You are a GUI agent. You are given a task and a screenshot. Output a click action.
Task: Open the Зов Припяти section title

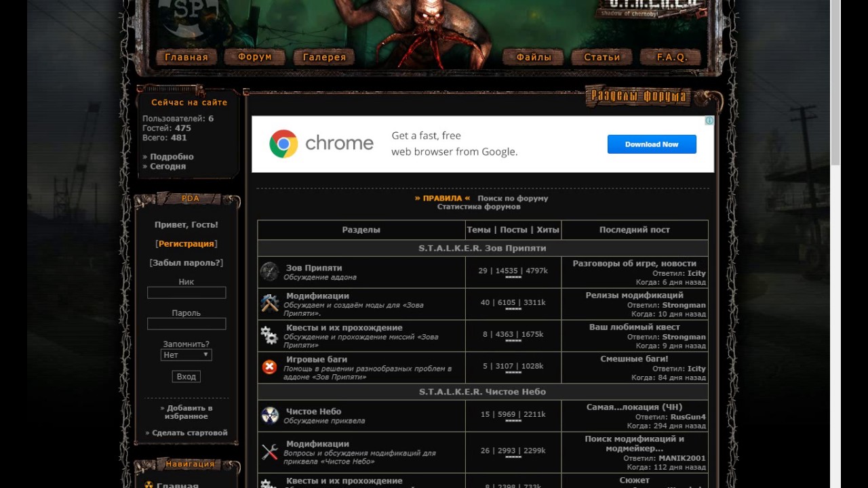pyautogui.click(x=314, y=268)
